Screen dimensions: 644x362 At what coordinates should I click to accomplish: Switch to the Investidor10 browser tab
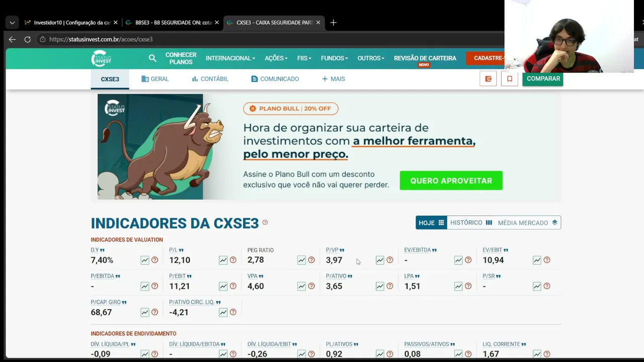pyautogui.click(x=71, y=23)
